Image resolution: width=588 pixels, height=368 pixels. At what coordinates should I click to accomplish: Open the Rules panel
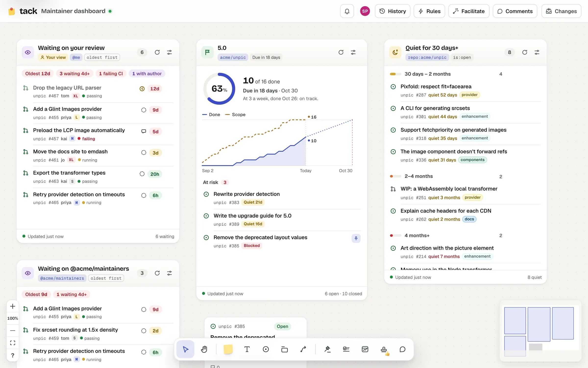[429, 11]
